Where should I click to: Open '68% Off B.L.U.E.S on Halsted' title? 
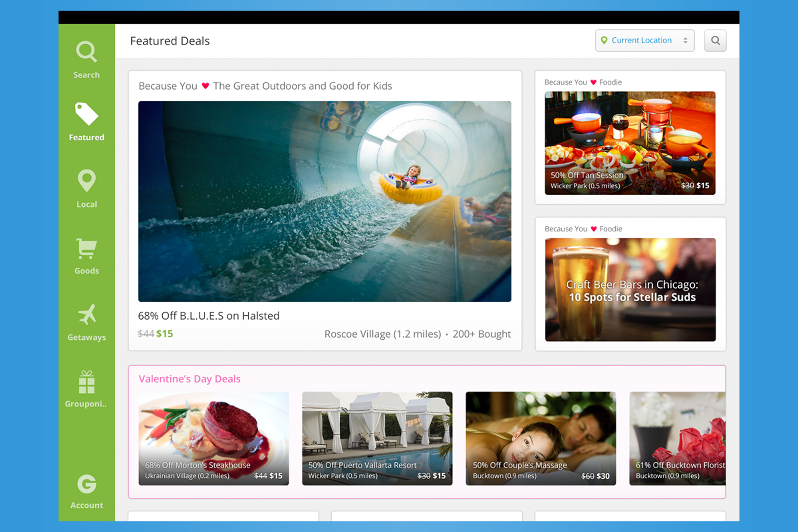click(208, 316)
